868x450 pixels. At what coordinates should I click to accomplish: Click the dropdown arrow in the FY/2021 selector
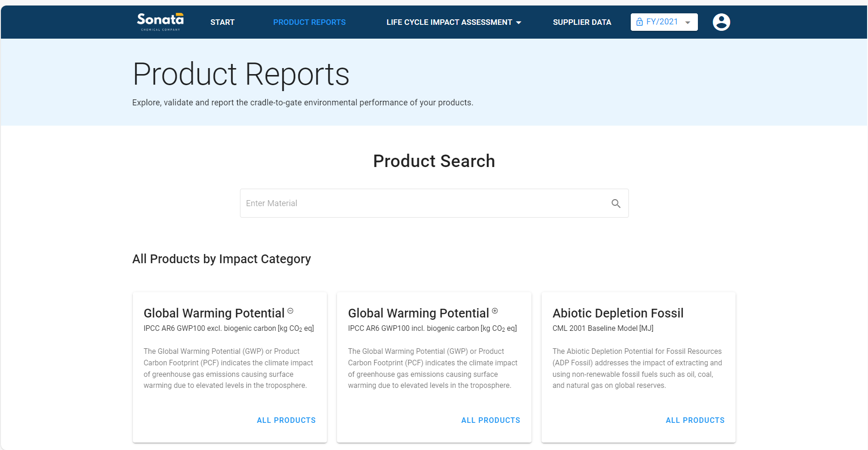pos(688,23)
